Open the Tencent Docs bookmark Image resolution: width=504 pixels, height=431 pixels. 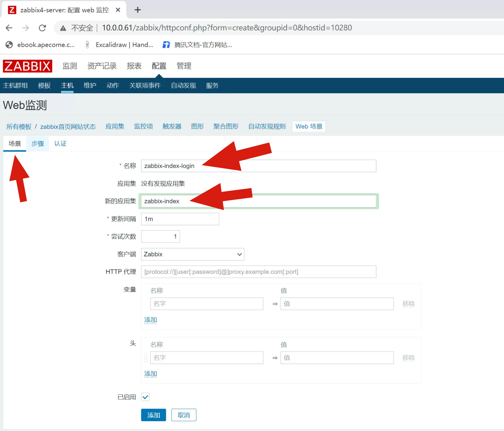pos(197,45)
